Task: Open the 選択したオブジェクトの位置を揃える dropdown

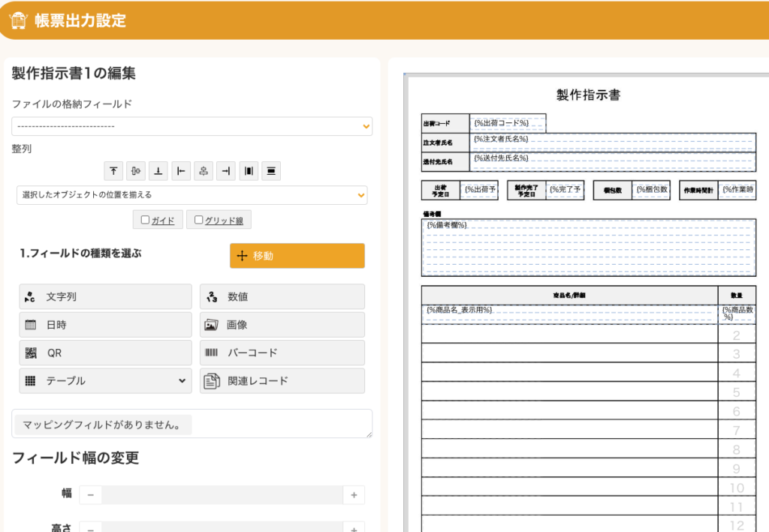Action: pyautogui.click(x=191, y=195)
